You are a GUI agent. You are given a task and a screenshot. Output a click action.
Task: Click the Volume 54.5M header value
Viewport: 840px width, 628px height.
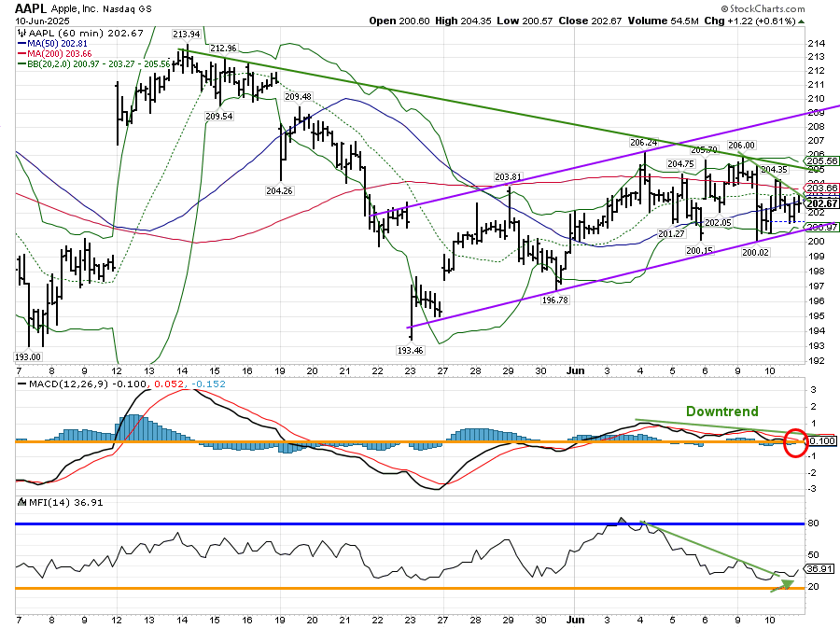(x=663, y=21)
